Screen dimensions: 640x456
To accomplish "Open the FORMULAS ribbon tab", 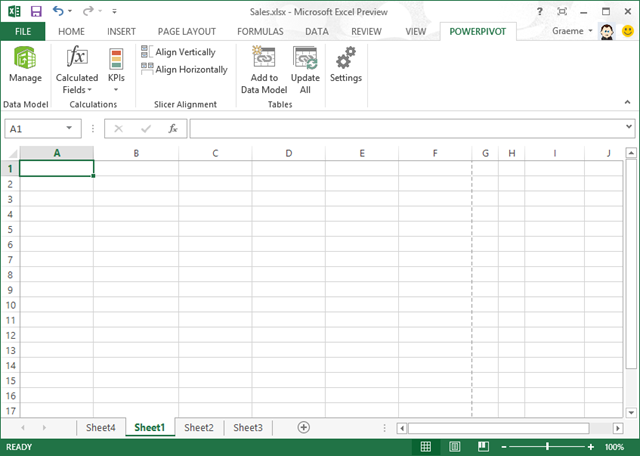I will 259,31.
